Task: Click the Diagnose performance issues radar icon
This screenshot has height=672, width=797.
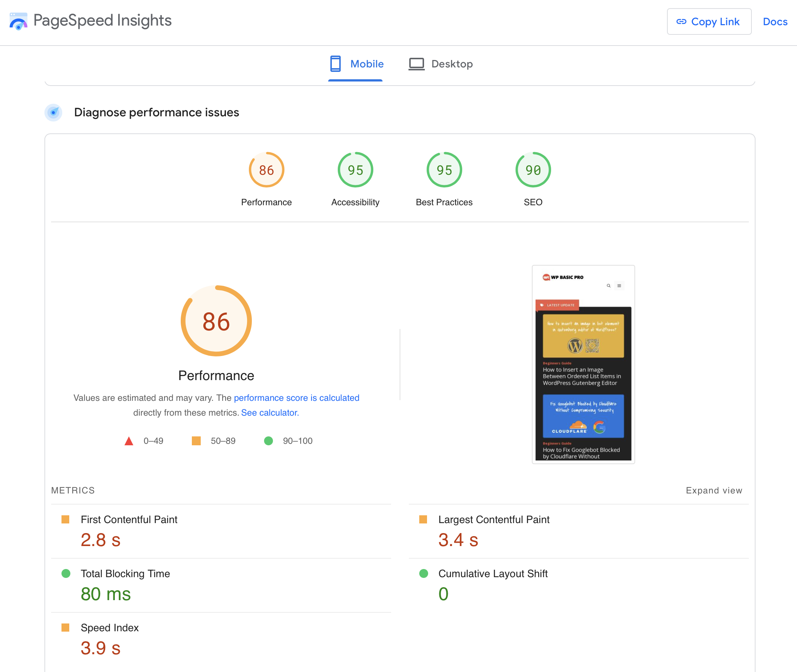Action: [x=54, y=113]
